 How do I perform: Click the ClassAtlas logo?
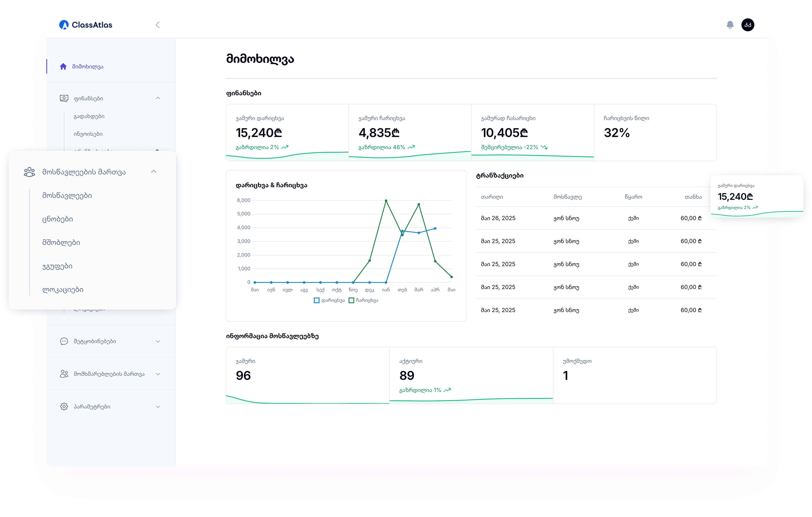point(86,25)
